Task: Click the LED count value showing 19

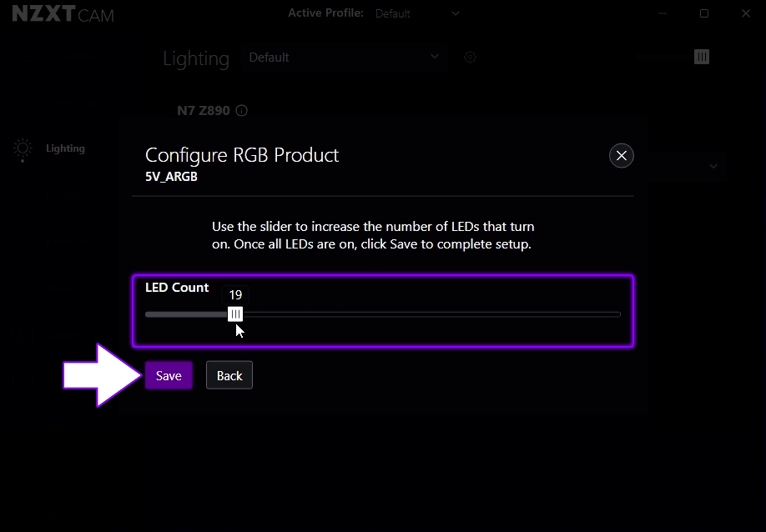Action: (x=235, y=294)
